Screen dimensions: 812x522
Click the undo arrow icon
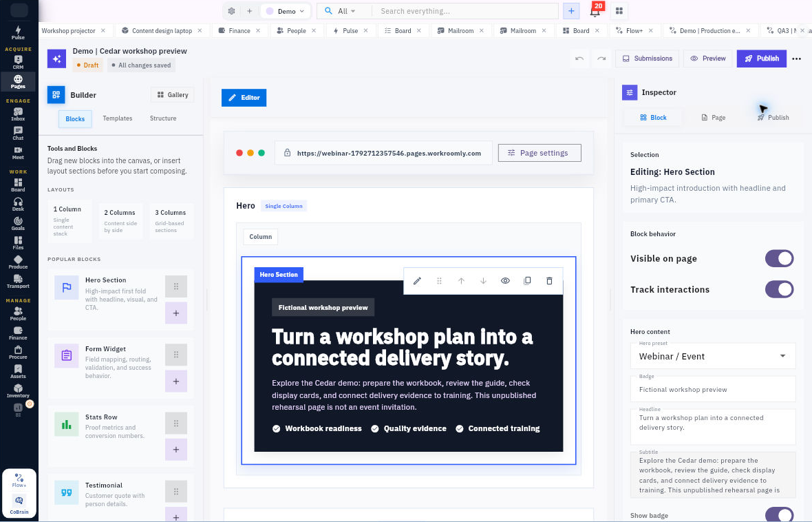click(x=579, y=59)
